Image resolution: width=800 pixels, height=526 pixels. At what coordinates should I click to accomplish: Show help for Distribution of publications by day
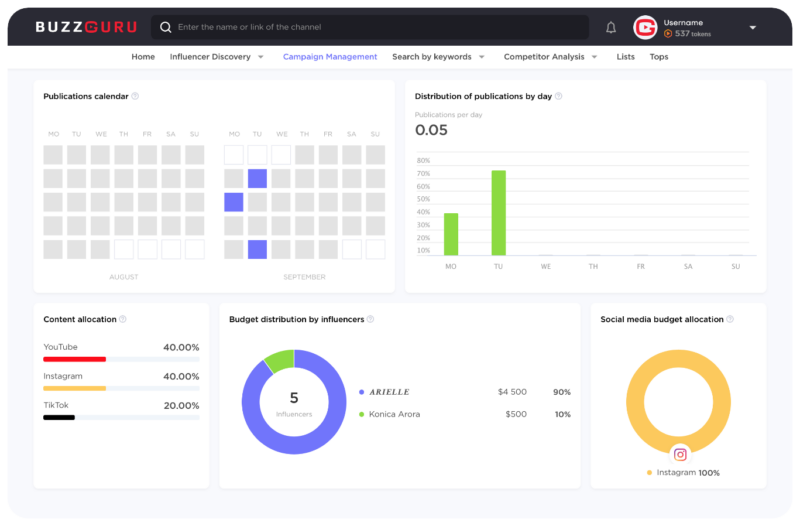coord(559,96)
